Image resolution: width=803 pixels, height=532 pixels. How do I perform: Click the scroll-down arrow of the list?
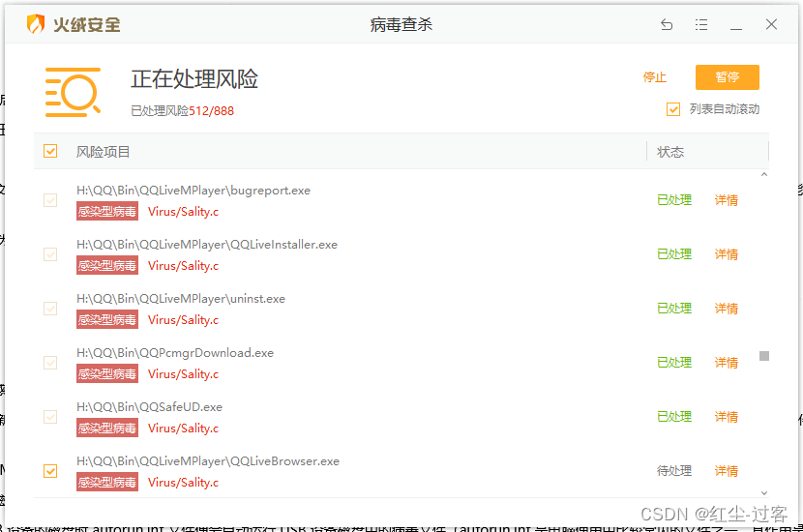pyautogui.click(x=764, y=493)
